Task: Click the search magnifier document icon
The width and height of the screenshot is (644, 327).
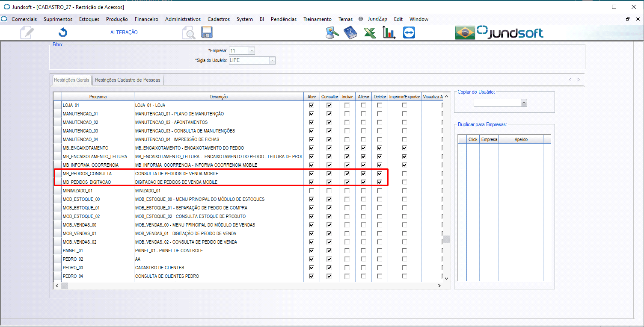Action: [188, 32]
